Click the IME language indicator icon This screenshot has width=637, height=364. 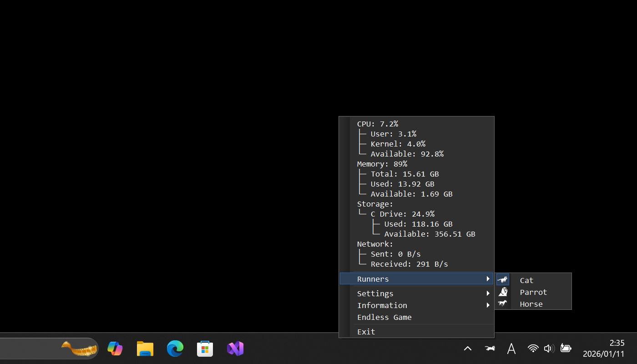click(x=511, y=349)
